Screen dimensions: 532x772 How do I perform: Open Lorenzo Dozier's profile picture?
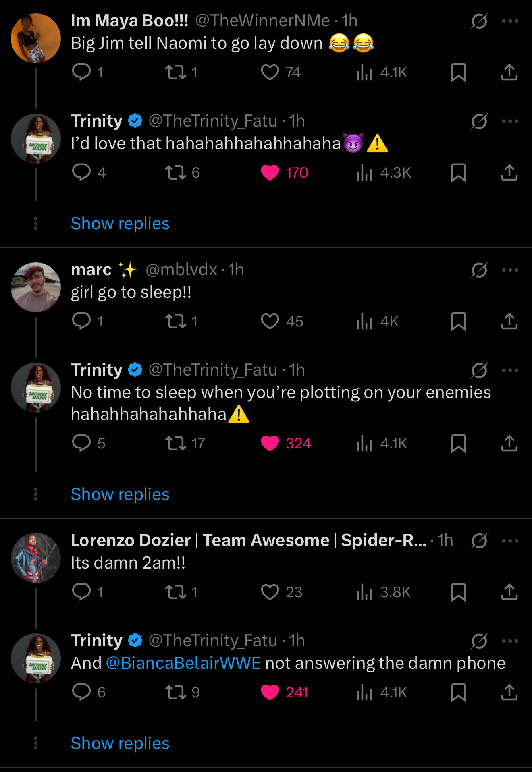pos(36,558)
